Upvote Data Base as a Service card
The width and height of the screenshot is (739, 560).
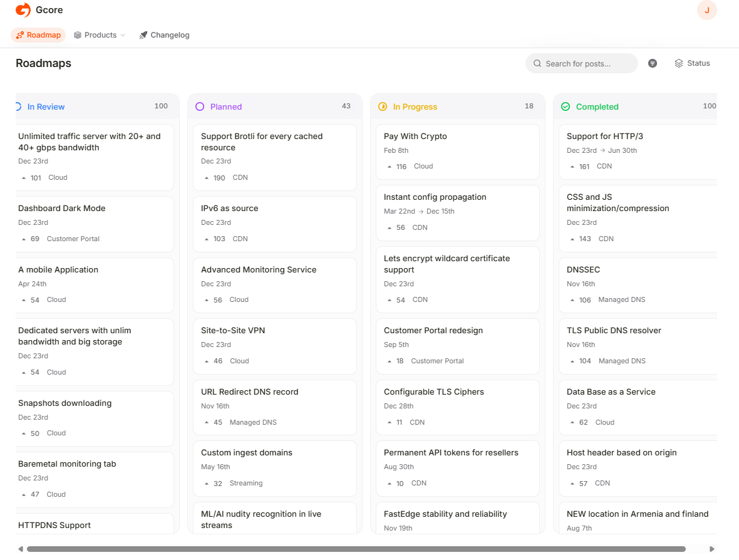[x=579, y=422]
